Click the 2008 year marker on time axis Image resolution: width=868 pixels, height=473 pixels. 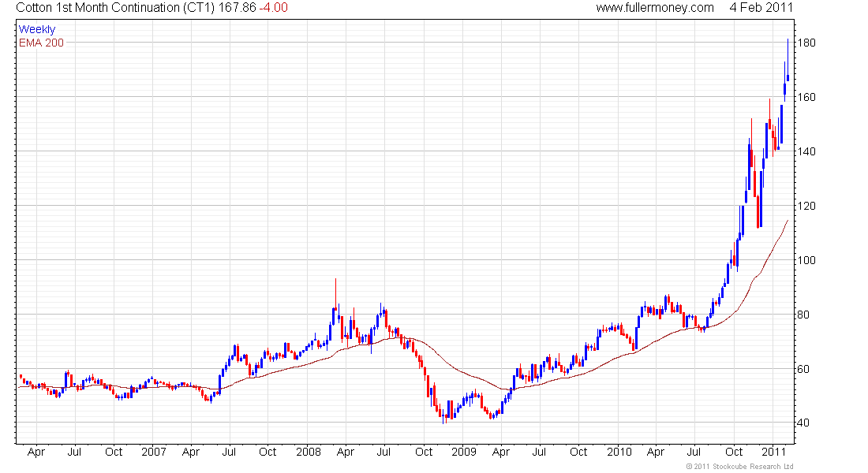tap(309, 453)
